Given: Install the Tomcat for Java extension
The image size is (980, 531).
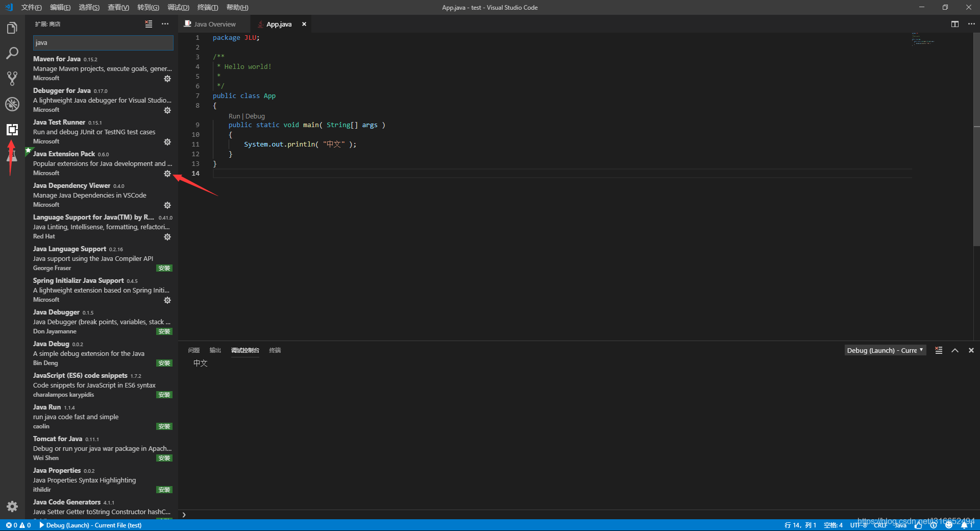Looking at the screenshot, I should pyautogui.click(x=164, y=458).
